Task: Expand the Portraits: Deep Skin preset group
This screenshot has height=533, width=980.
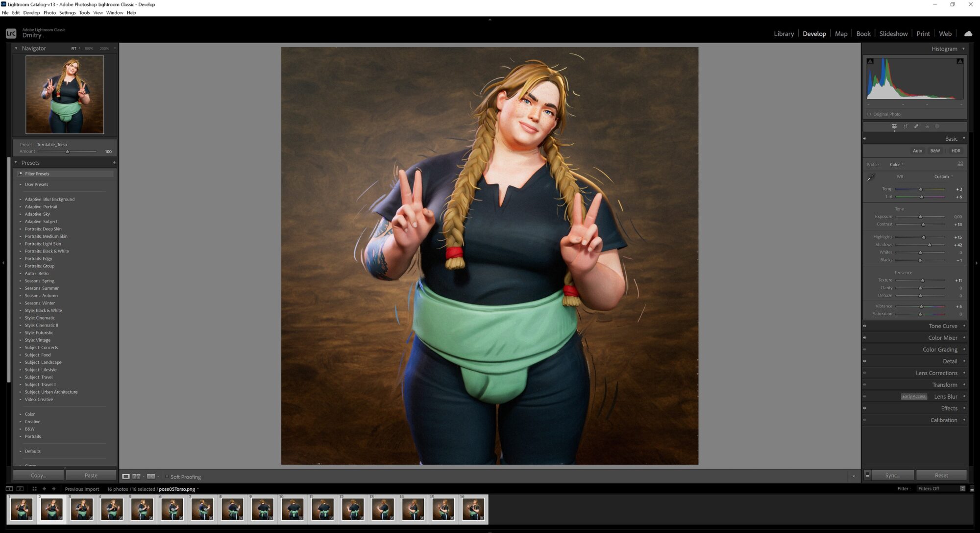Action: tap(43, 229)
